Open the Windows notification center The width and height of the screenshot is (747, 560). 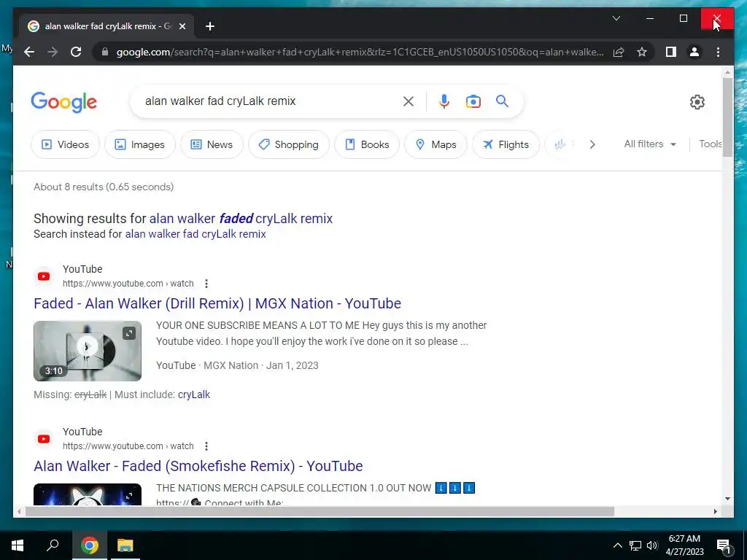[x=724, y=546]
